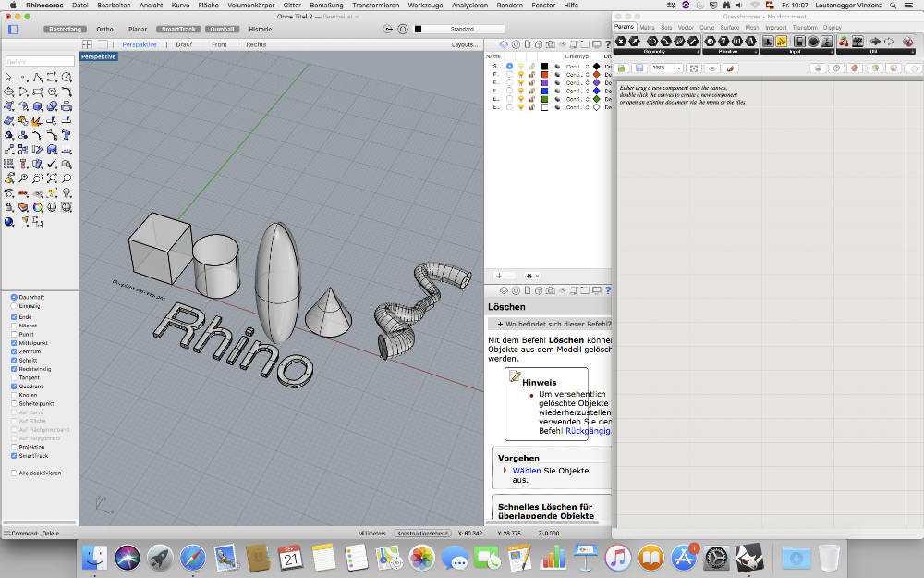This screenshot has height=578, width=924.
Task: Uncheck the Ende object snap
Action: 14,316
